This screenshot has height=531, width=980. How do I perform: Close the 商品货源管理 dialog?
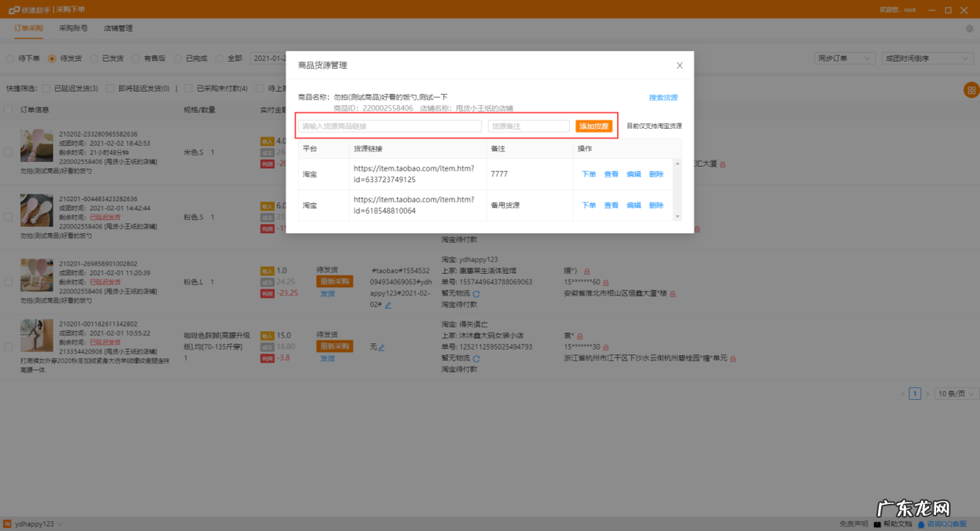[680, 65]
